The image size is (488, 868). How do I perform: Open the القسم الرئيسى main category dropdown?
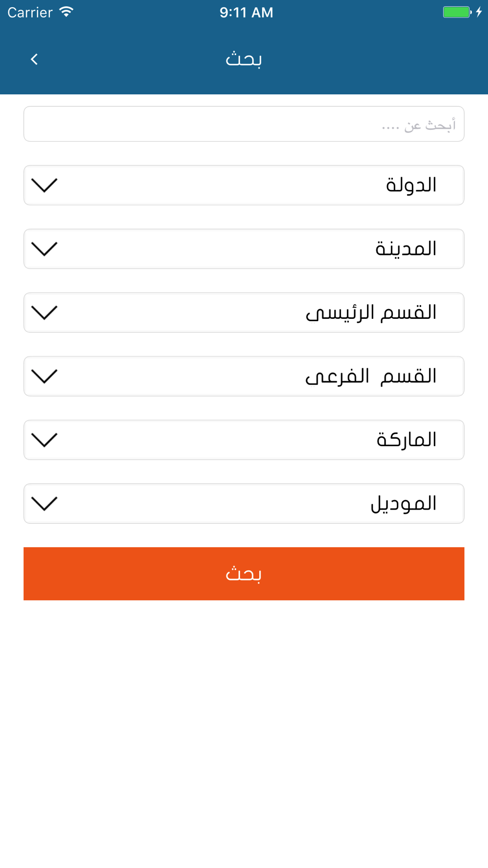point(244,312)
